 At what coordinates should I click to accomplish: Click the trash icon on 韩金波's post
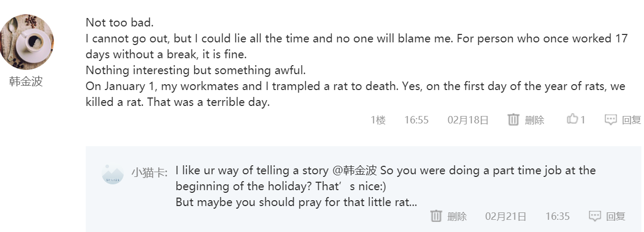513,120
